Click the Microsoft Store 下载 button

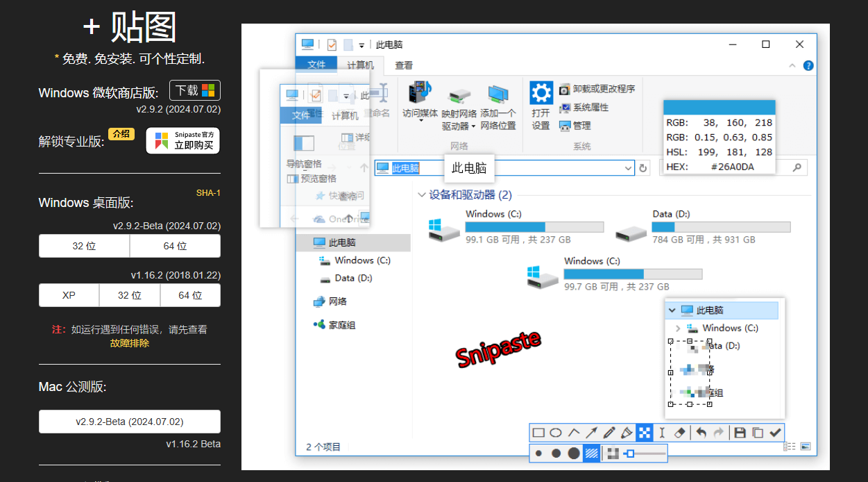(195, 90)
